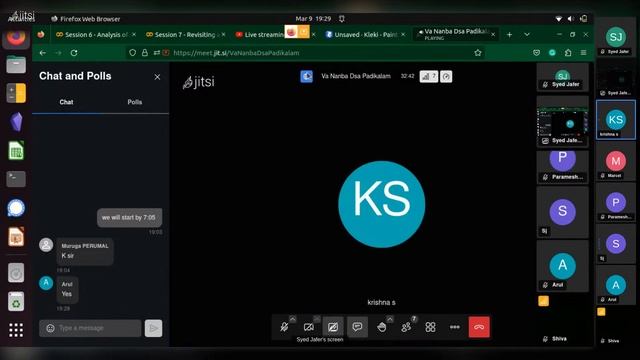Screen dimensions: 640x360
Task: Select Paramesh participant thumbnail in filmstrip
Action: point(562,167)
